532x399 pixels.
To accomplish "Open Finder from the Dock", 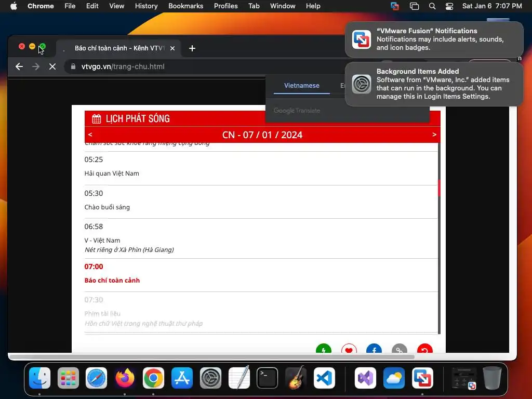I will (x=39, y=378).
